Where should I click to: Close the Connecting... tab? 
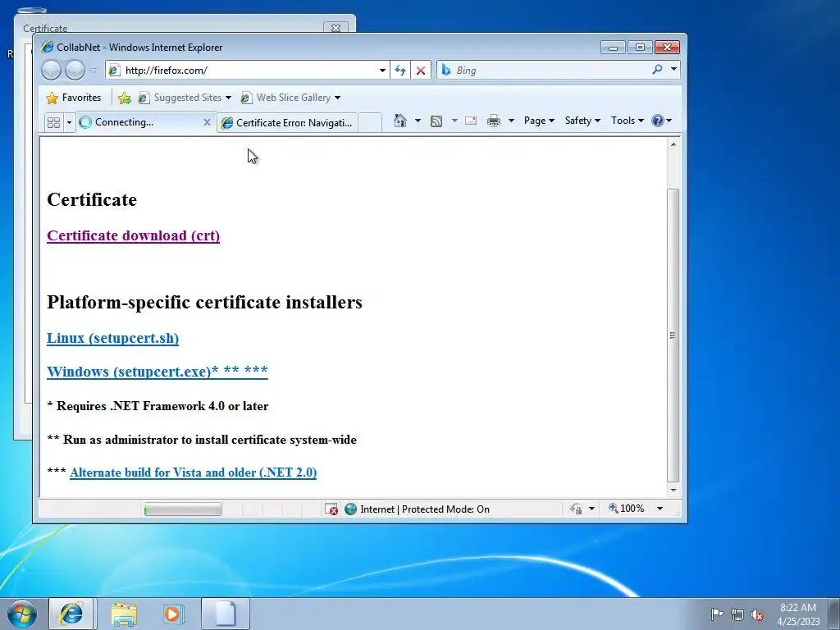(207, 122)
